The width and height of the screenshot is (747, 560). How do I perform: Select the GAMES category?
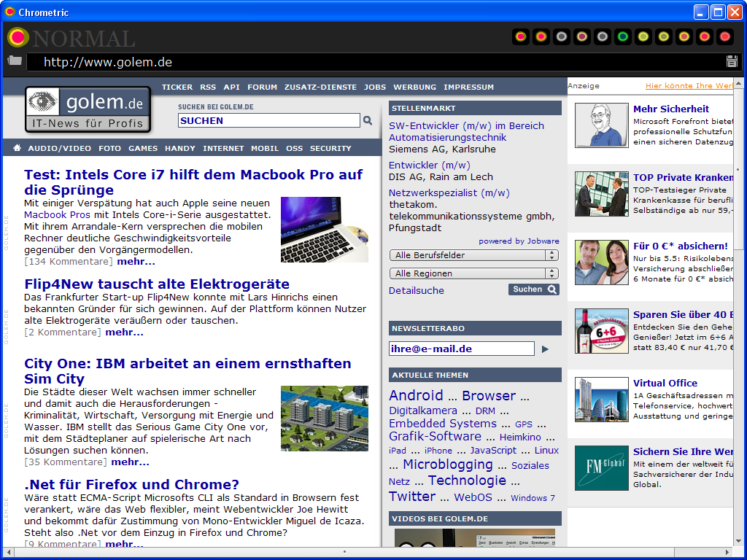click(x=143, y=149)
